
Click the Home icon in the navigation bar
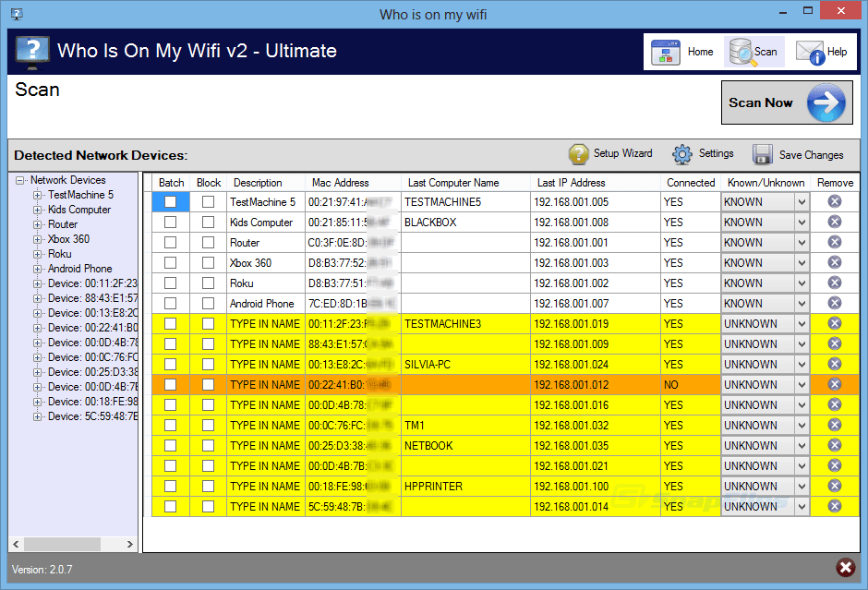pos(667,53)
